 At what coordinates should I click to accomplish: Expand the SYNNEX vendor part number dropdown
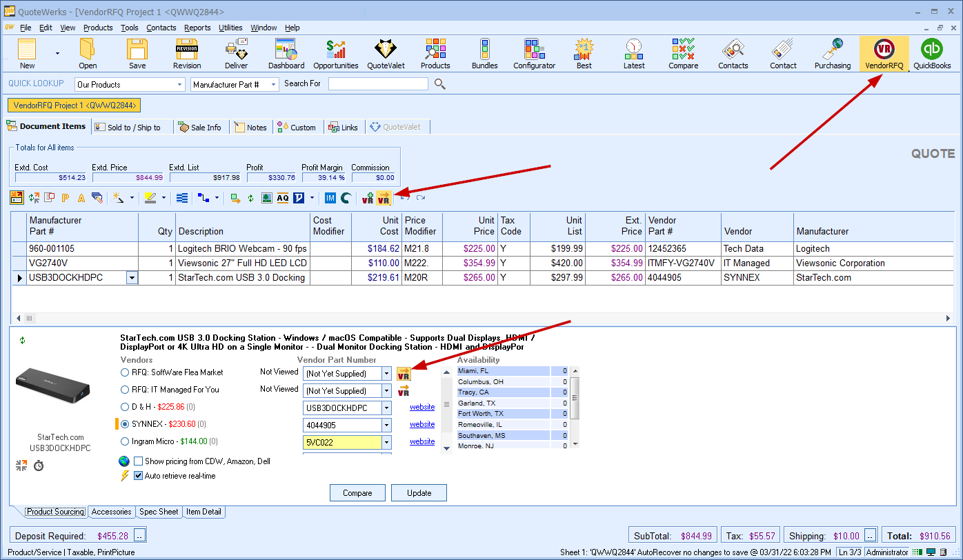click(x=386, y=425)
